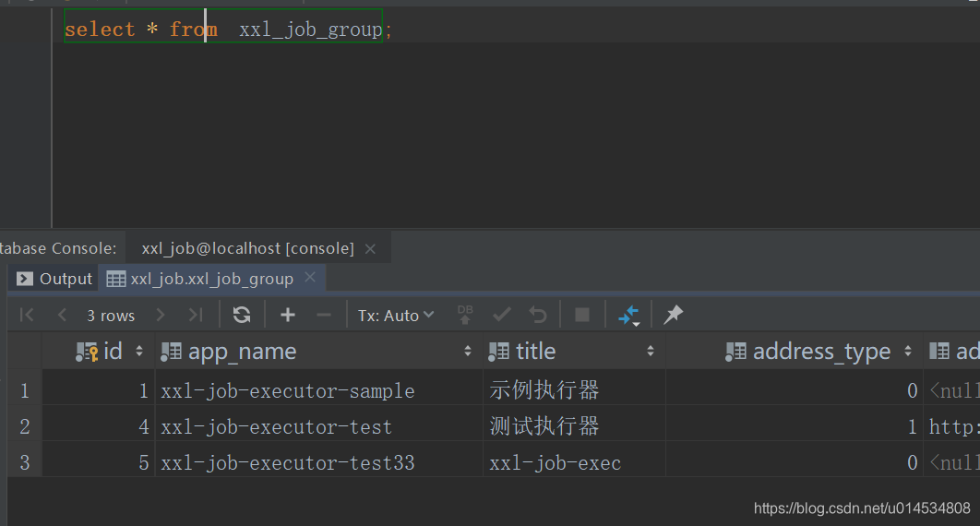Open the Tx: Auto transaction dropdown
980x526 pixels.
396,316
